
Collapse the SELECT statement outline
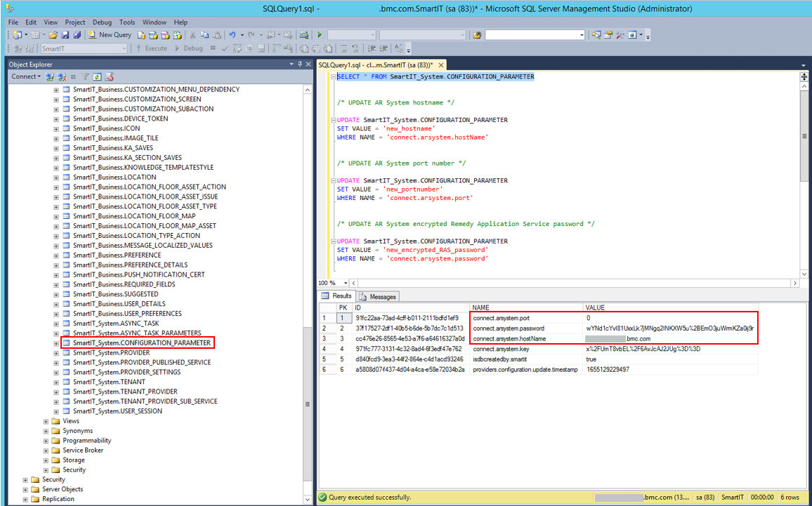pos(334,76)
